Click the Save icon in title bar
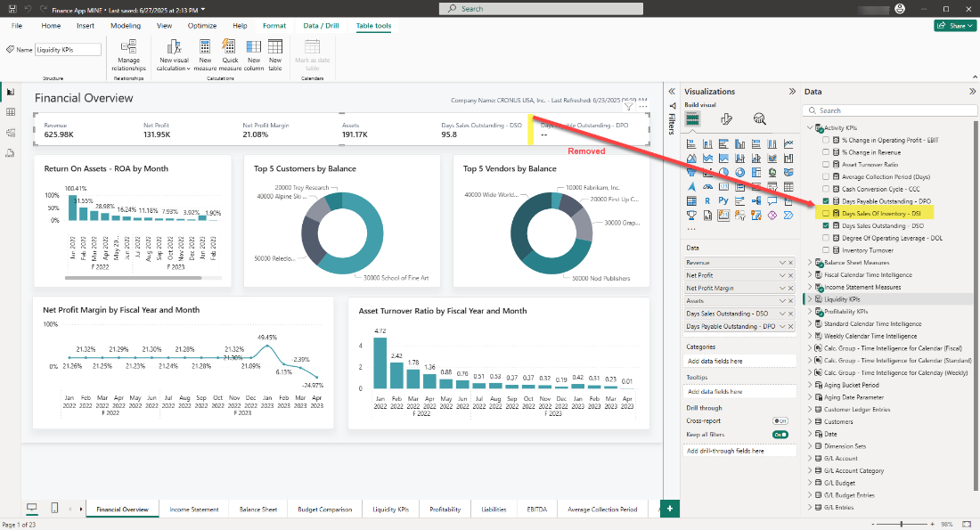The height and width of the screenshot is (530, 980). (x=12, y=10)
